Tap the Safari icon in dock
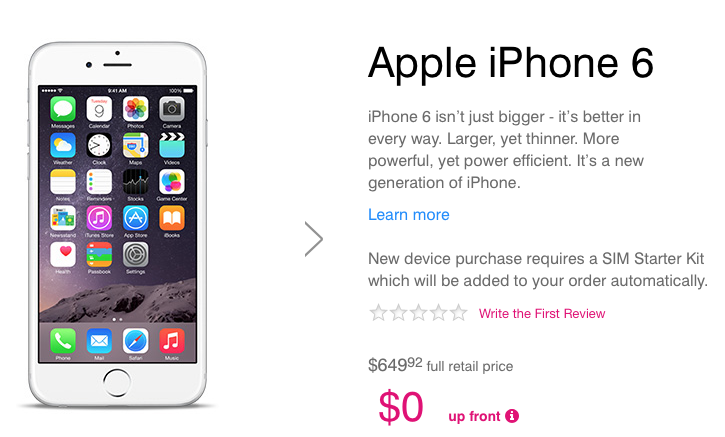The image size is (725, 437). 135,341
